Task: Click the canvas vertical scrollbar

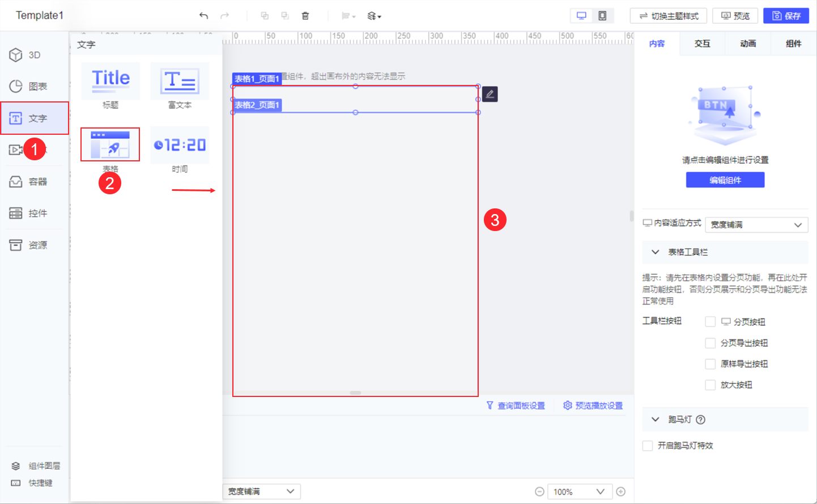Action: 631,215
